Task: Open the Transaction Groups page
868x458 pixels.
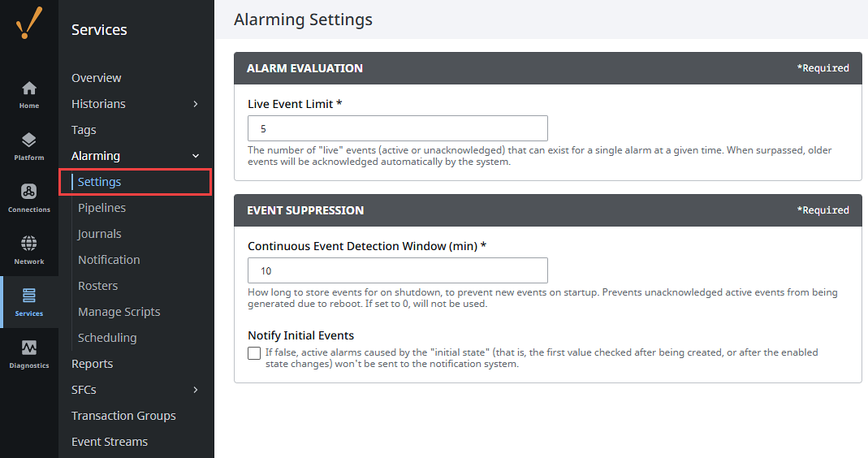Action: (x=123, y=416)
